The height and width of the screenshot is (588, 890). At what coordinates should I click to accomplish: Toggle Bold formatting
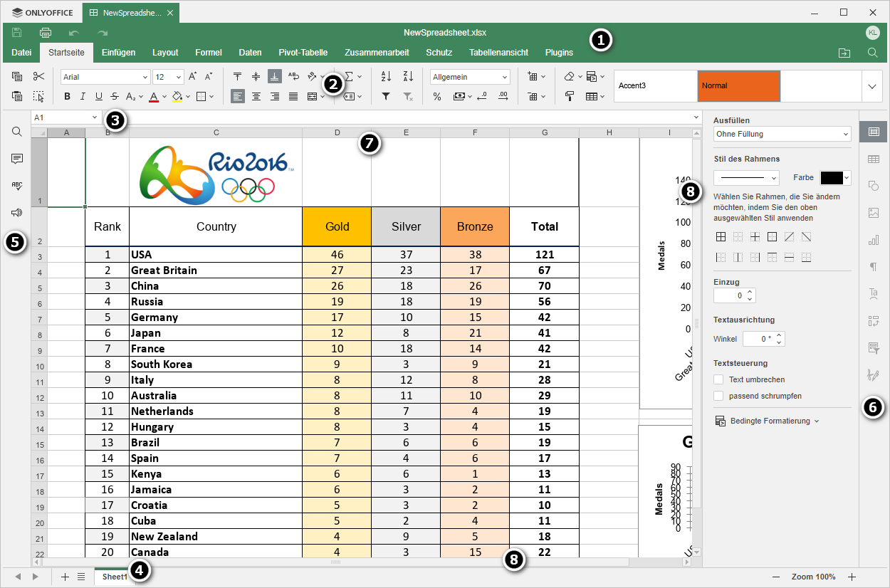67,96
